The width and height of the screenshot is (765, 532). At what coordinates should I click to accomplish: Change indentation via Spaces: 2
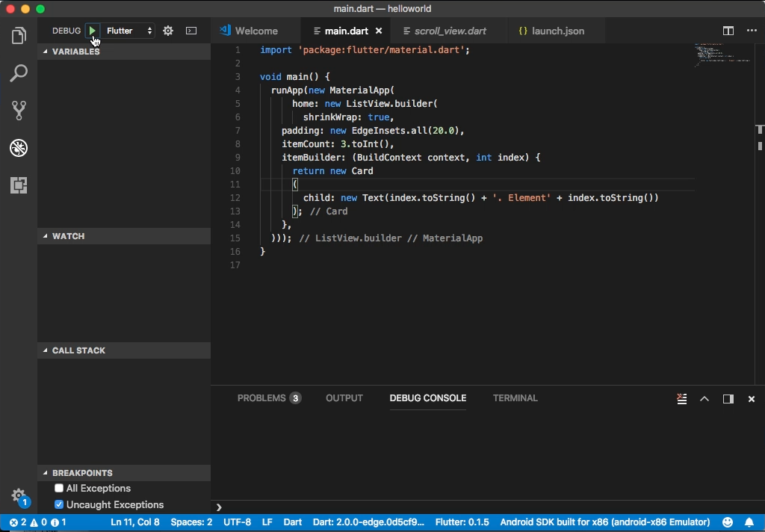pyautogui.click(x=191, y=522)
